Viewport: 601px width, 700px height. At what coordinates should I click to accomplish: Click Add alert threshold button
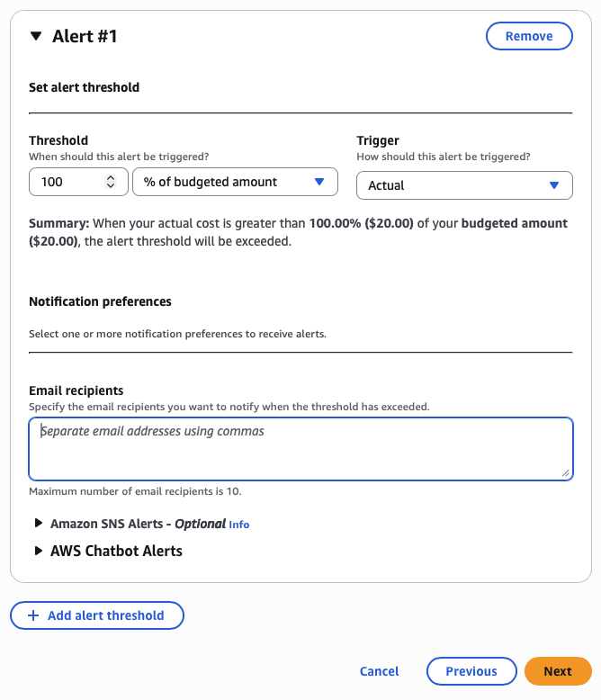97,615
